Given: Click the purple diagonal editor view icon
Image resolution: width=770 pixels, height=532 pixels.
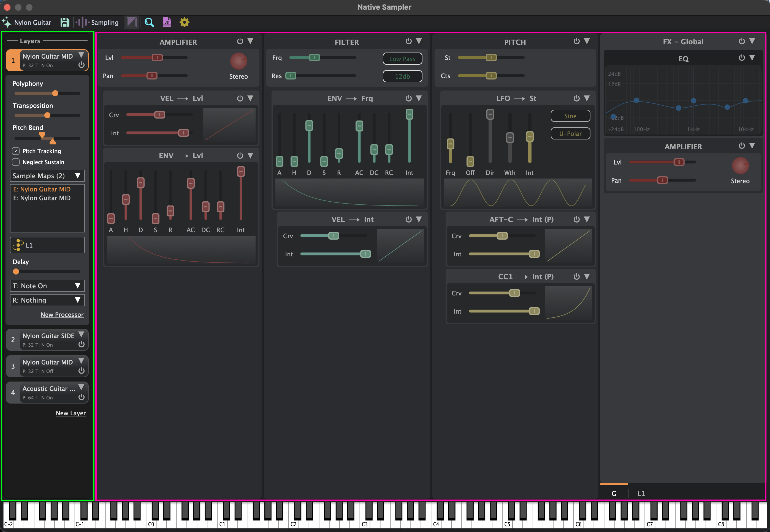Looking at the screenshot, I should click(x=132, y=22).
